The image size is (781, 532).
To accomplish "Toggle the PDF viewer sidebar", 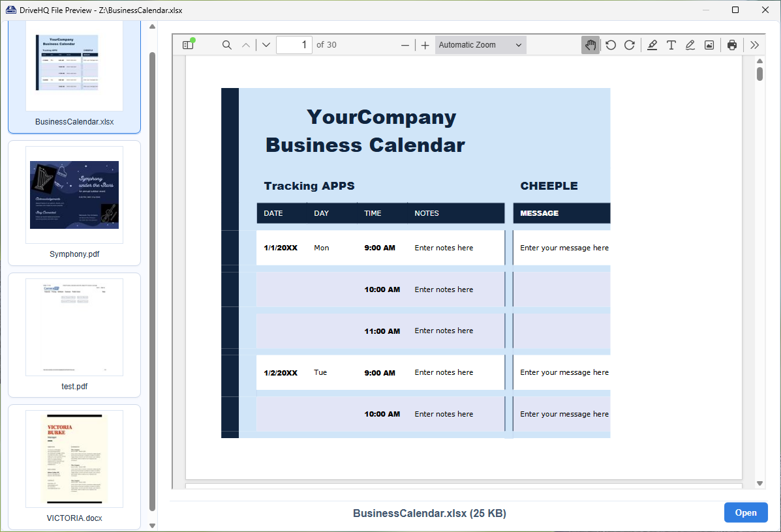I will click(188, 45).
